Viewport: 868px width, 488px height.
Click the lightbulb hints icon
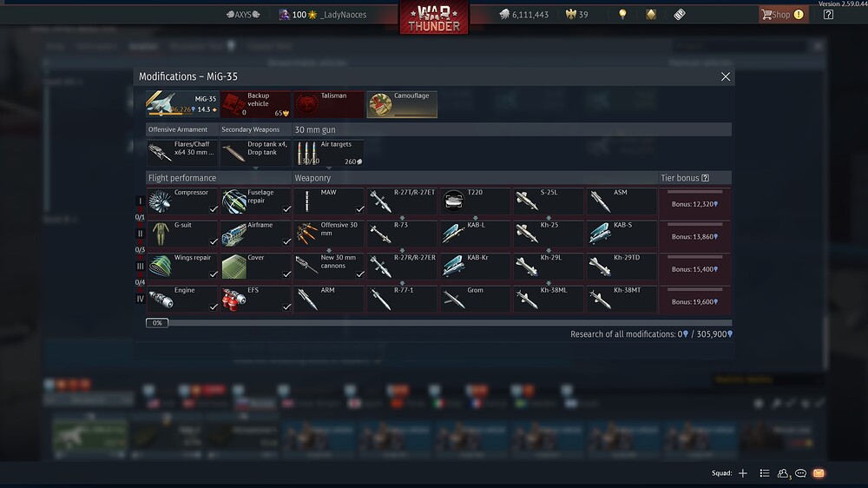point(622,15)
